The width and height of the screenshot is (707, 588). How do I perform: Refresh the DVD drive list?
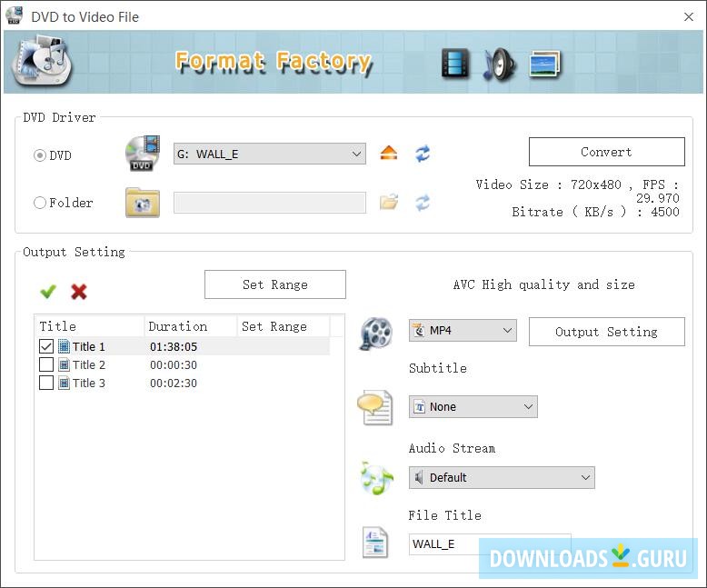[423, 154]
